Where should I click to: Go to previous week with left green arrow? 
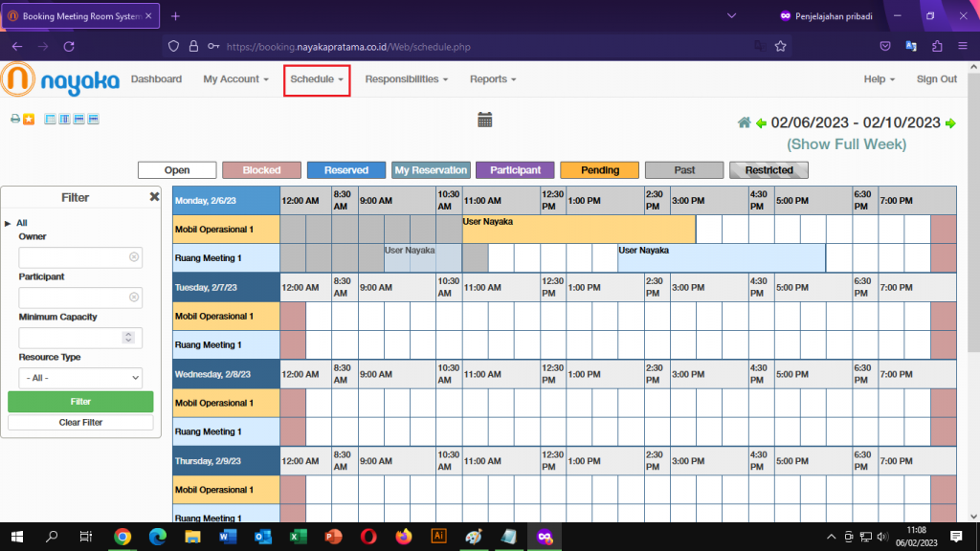click(x=761, y=122)
